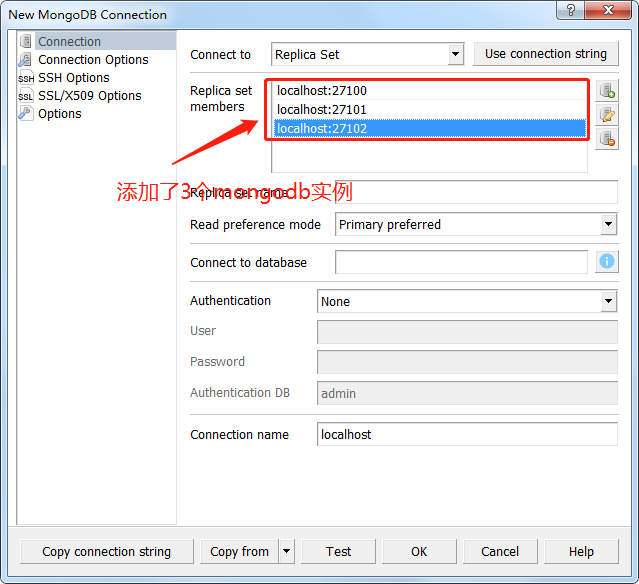The image size is (639, 584).
Task: Click the database info icon
Action: tap(607, 261)
